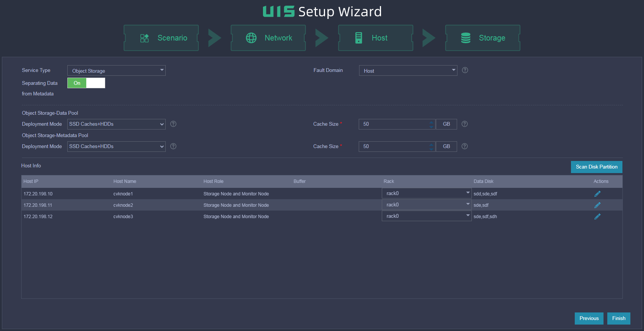Select host IP 172.20.198.10 cell

pyautogui.click(x=38, y=194)
